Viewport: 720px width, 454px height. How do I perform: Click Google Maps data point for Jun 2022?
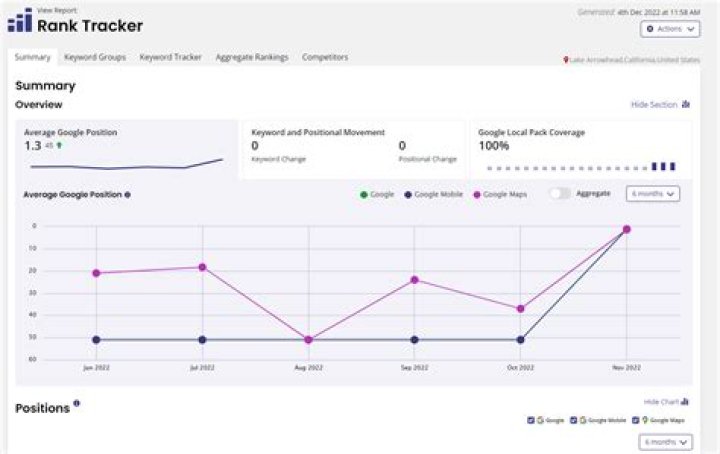[96, 273]
